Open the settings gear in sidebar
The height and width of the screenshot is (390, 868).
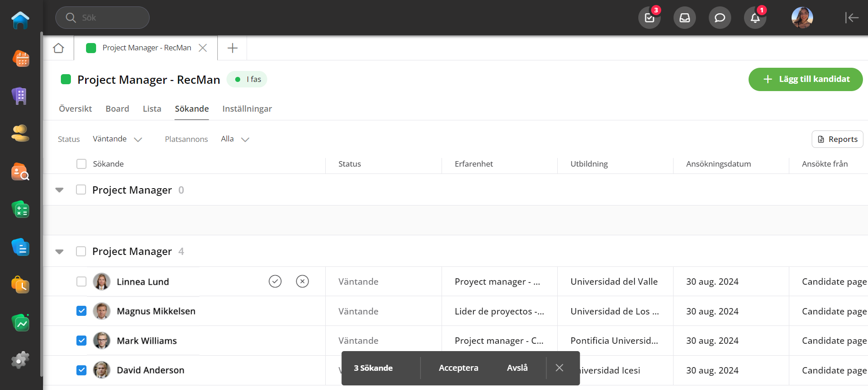coord(20,360)
